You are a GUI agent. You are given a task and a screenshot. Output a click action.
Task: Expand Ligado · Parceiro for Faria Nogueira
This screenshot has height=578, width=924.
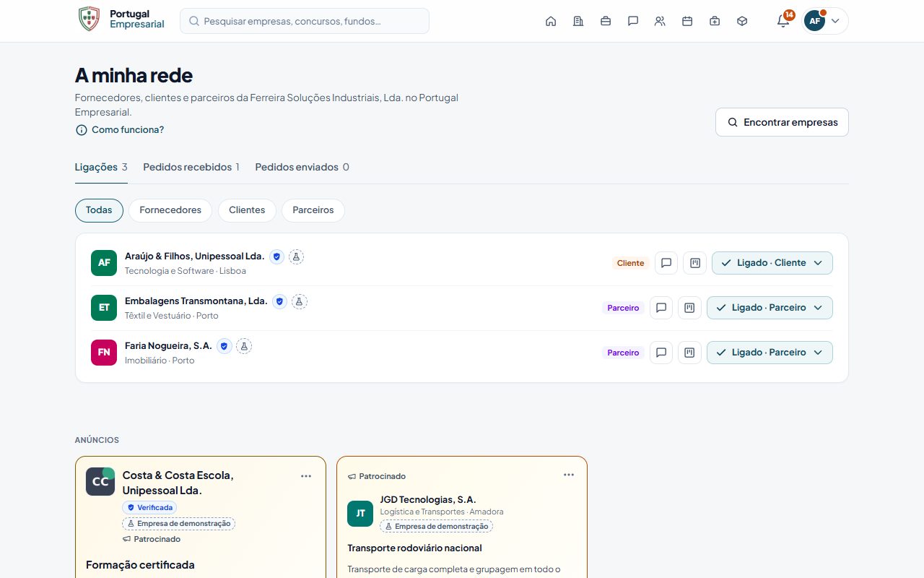(770, 353)
